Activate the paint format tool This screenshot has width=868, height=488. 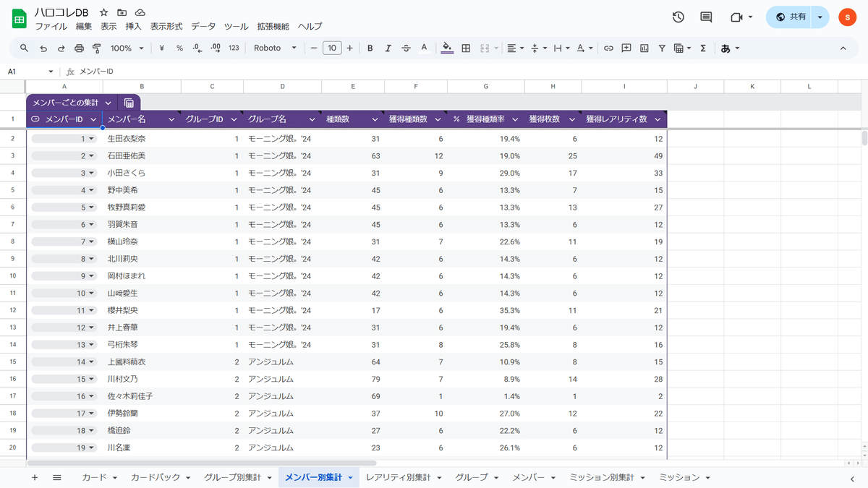point(96,48)
